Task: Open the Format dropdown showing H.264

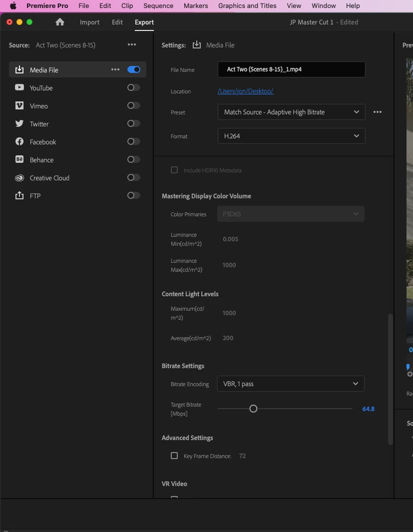Action: pyautogui.click(x=291, y=136)
